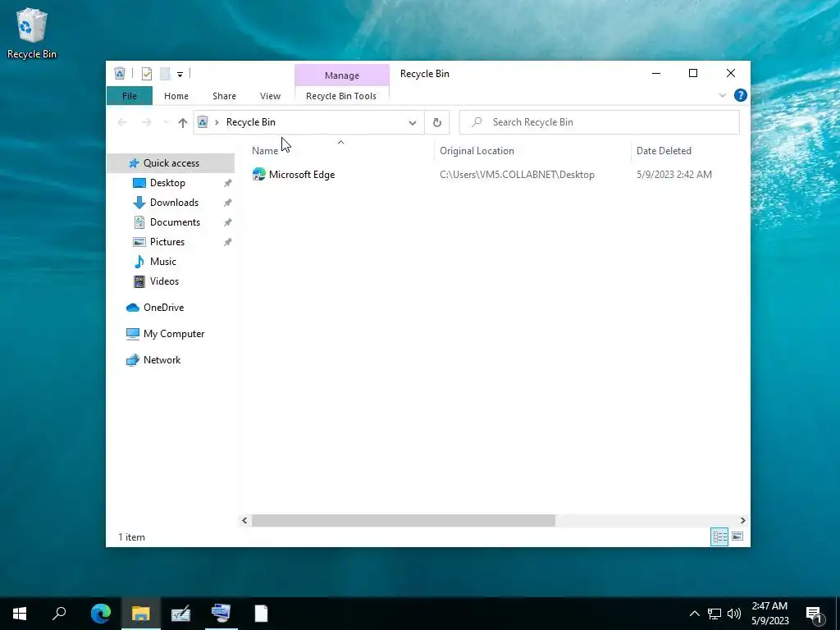The height and width of the screenshot is (630, 840).
Task: Open Documents in the navigation pane
Action: pos(175,222)
